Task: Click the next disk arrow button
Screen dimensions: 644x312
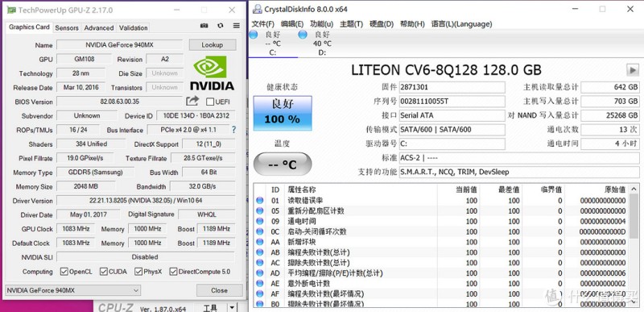Action: click(x=633, y=70)
